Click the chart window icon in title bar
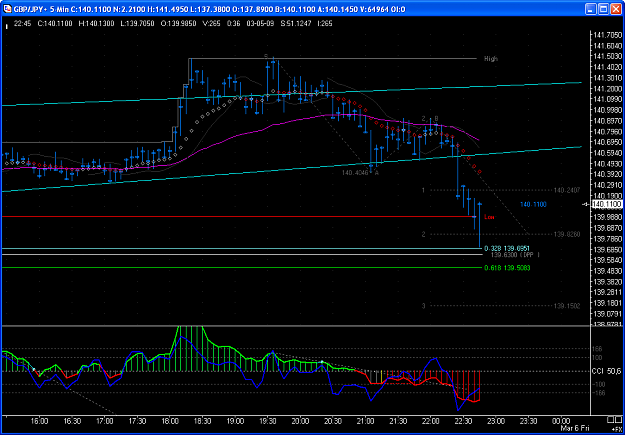625x435 pixels. [x=7, y=8]
